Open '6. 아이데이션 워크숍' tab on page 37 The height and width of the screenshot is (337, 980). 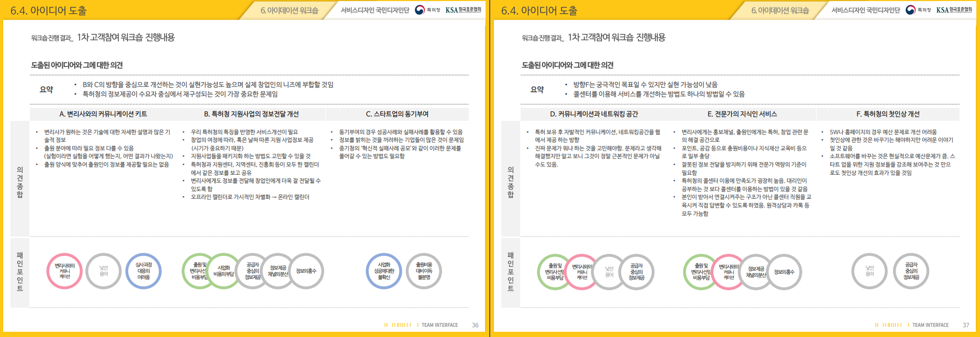coord(780,10)
